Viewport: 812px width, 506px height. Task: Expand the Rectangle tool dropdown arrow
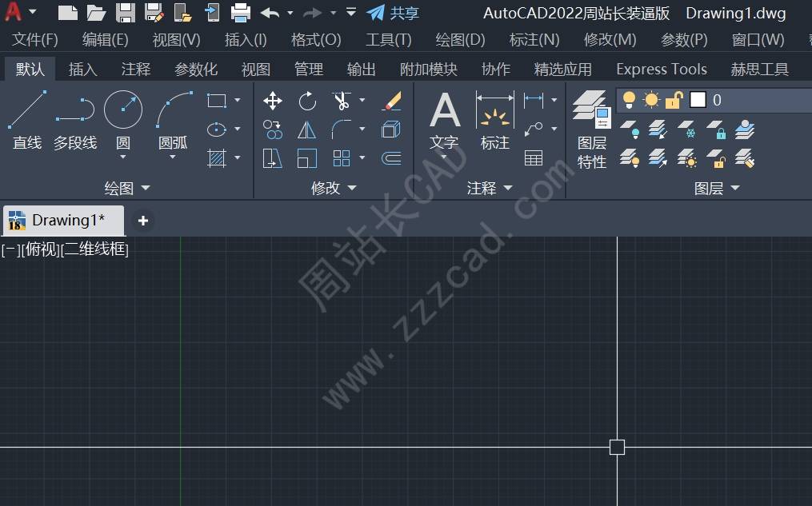point(237,100)
